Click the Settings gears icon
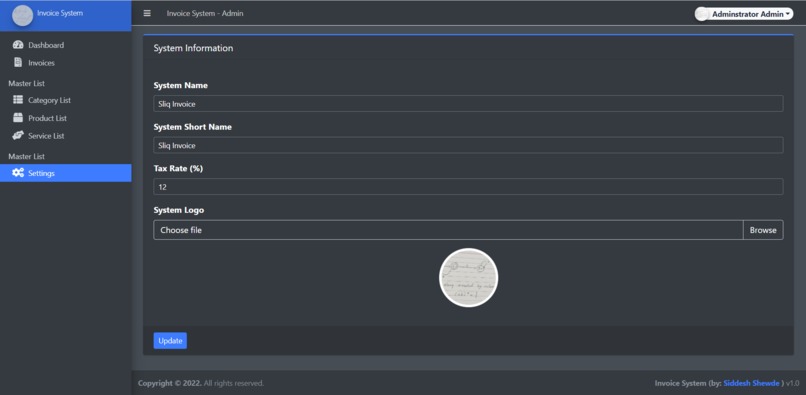This screenshot has width=806, height=395. 18,173
